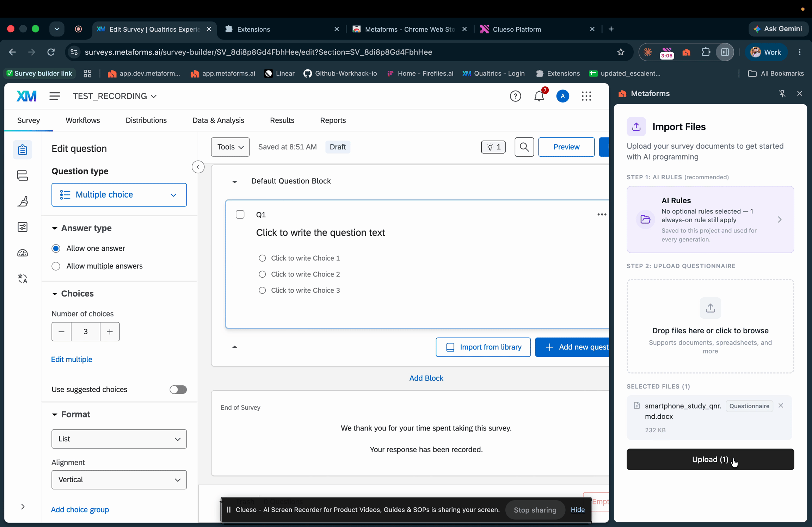Toggle Use suggested choices switch
The width and height of the screenshot is (812, 527).
point(178,390)
